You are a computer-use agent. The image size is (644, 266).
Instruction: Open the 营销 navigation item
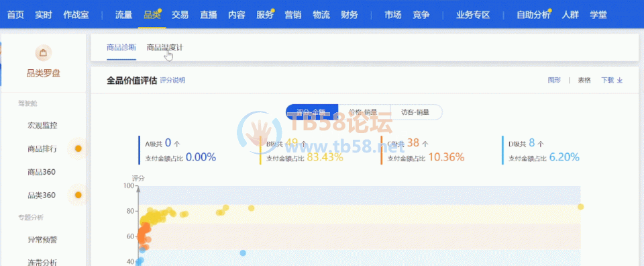point(293,15)
